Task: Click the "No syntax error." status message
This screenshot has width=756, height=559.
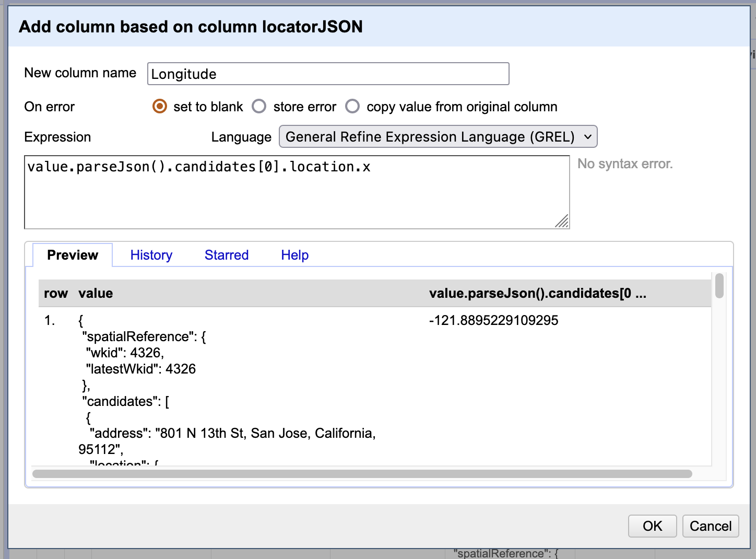Action: [x=624, y=164]
